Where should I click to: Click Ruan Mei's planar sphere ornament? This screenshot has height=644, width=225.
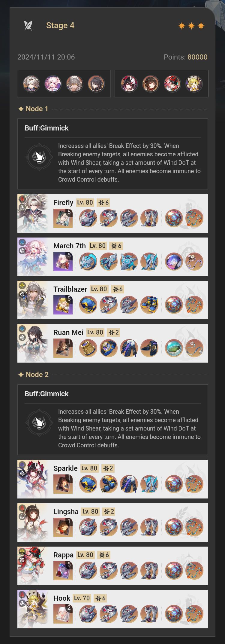(174, 348)
